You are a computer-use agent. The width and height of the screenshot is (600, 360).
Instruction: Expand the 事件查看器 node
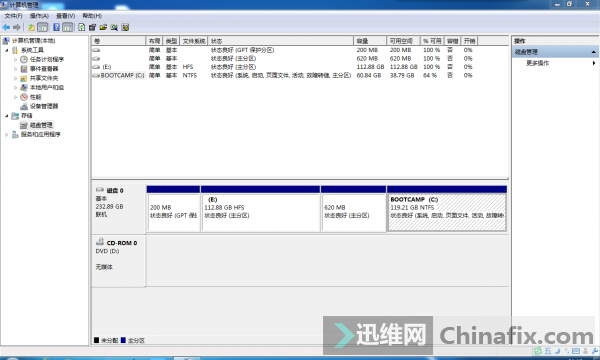[x=16, y=69]
